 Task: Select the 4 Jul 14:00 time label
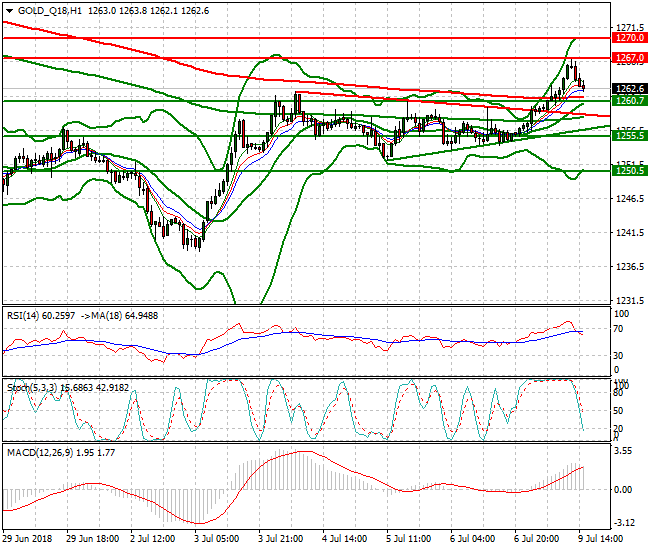click(344, 539)
